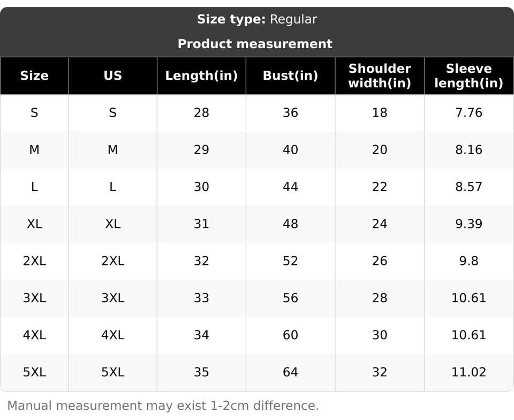The width and height of the screenshot is (514, 420).
Task: Click sleeve length value 7.76
Action: coord(469,113)
